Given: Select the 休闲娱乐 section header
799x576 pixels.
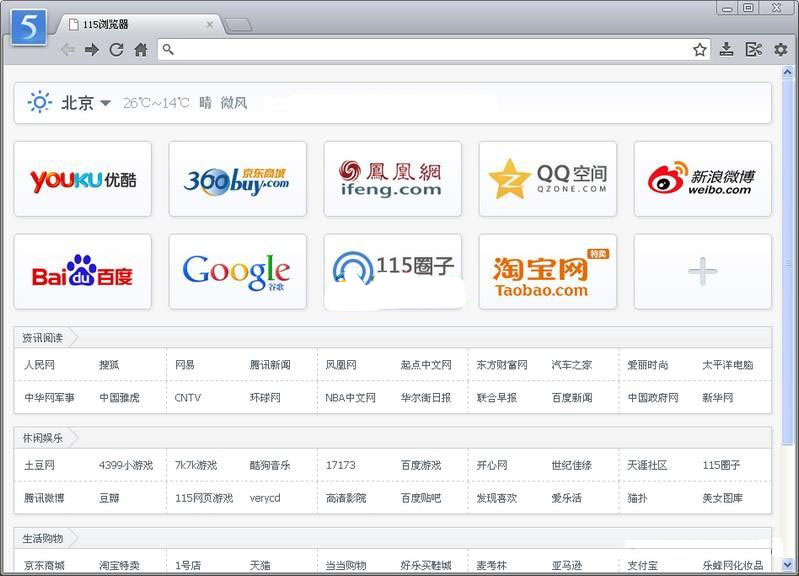Looking at the screenshot, I should (43, 438).
